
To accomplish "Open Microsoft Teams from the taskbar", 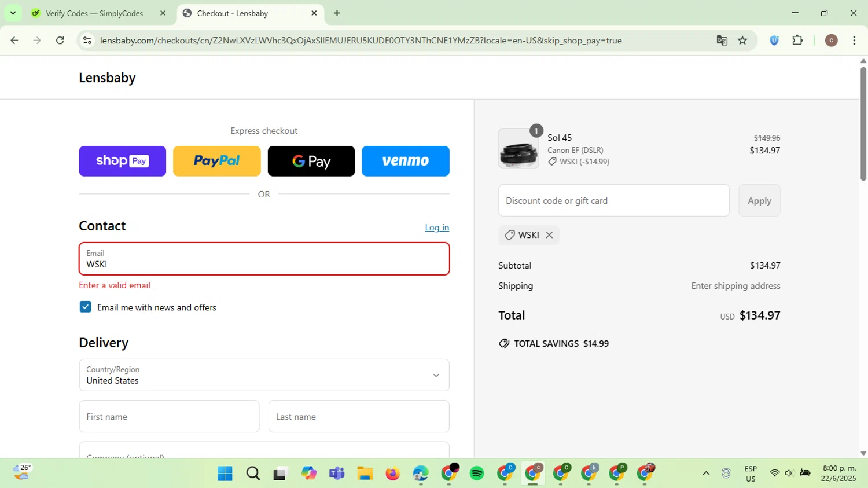I will tap(337, 474).
